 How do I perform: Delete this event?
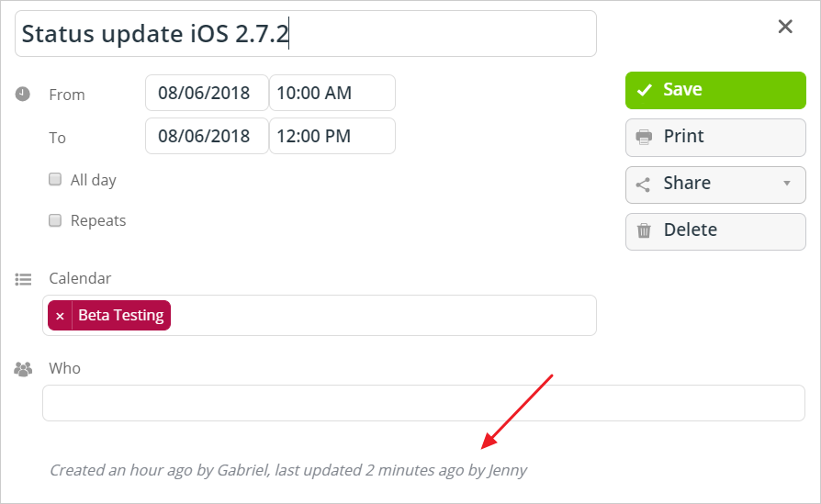point(715,231)
